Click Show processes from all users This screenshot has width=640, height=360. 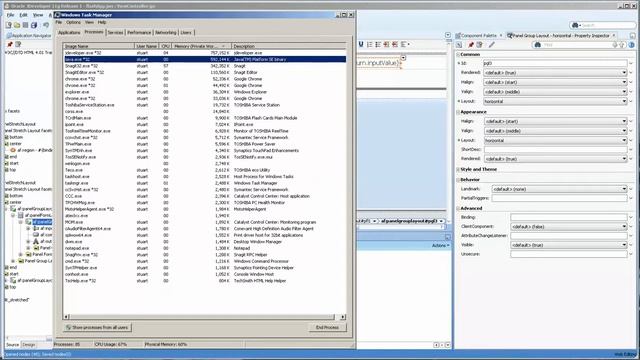(98, 327)
